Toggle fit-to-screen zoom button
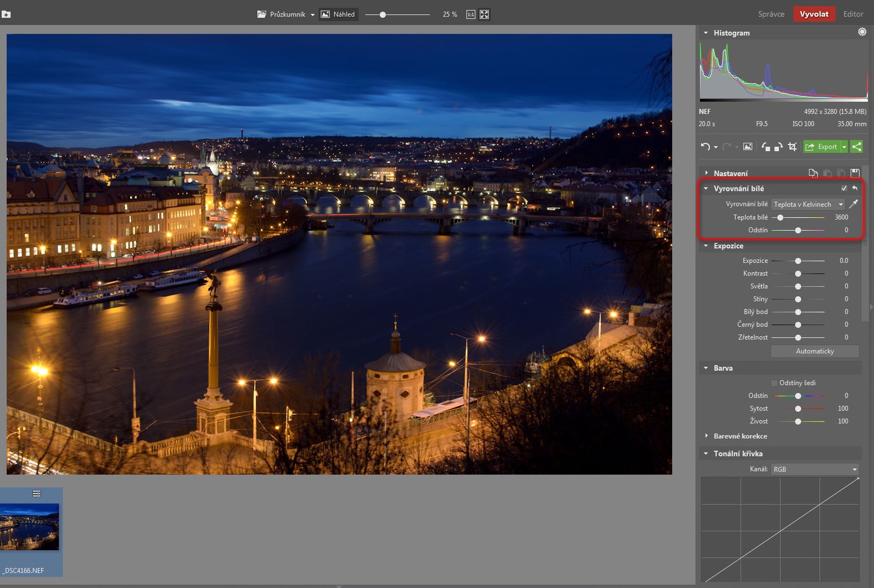 pos(484,14)
